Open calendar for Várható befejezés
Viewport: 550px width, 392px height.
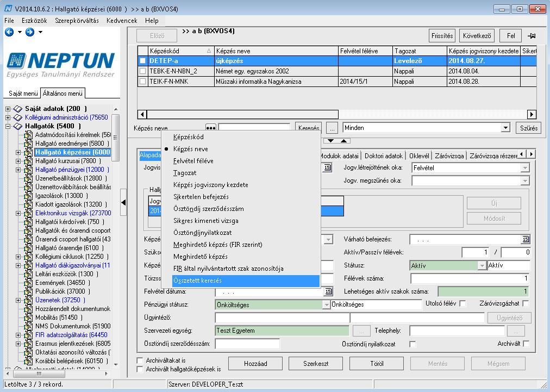[525, 239]
